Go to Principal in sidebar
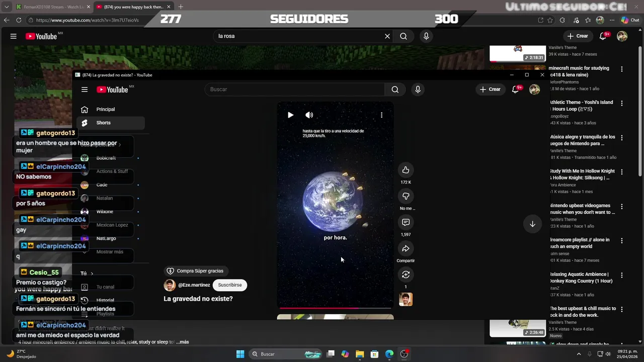Screen dimensions: 644x362 [x=111, y=109]
